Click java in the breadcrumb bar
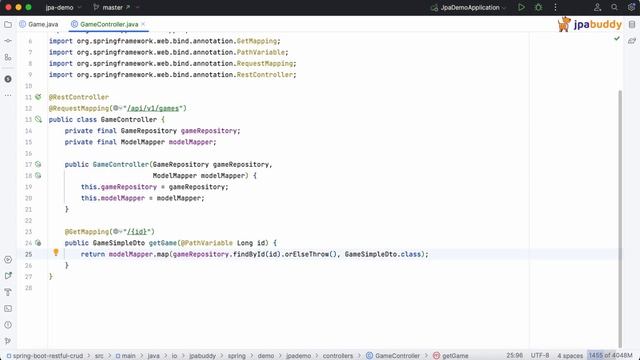 (153, 356)
